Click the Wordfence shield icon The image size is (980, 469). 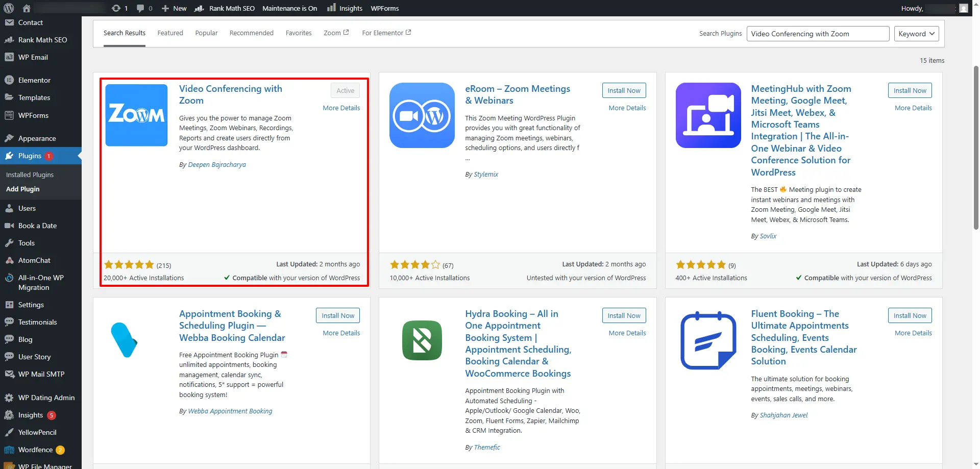tap(9, 450)
